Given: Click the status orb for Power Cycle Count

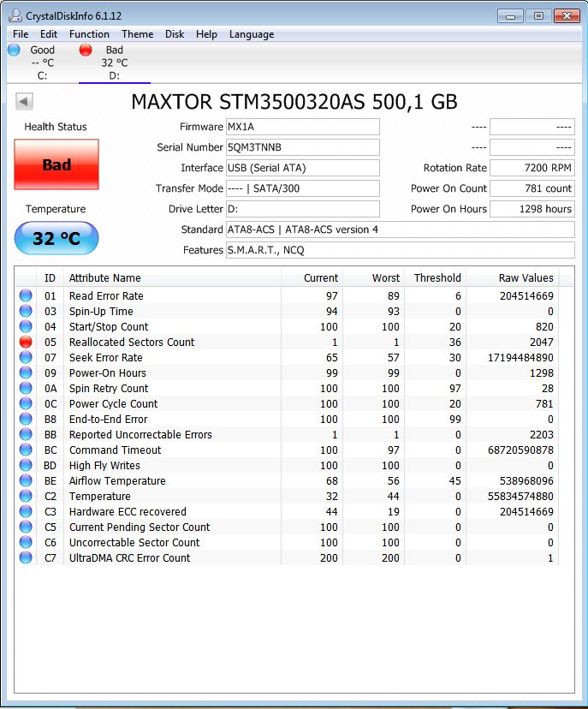Looking at the screenshot, I should (26, 403).
